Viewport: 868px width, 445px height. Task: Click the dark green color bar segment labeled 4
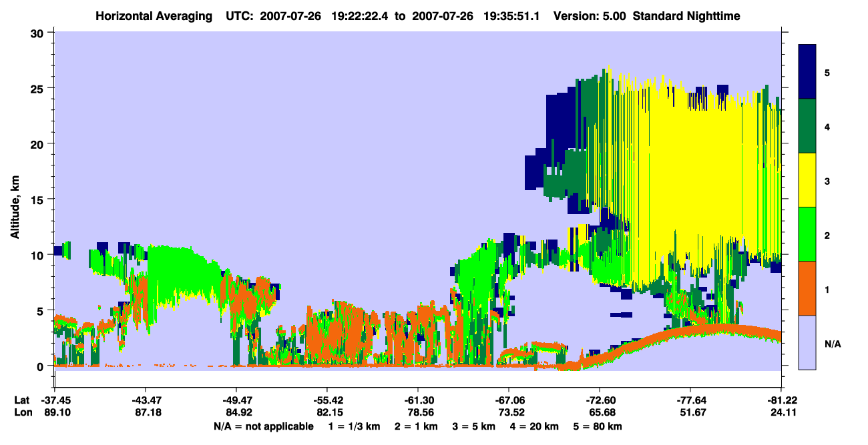tap(807, 126)
